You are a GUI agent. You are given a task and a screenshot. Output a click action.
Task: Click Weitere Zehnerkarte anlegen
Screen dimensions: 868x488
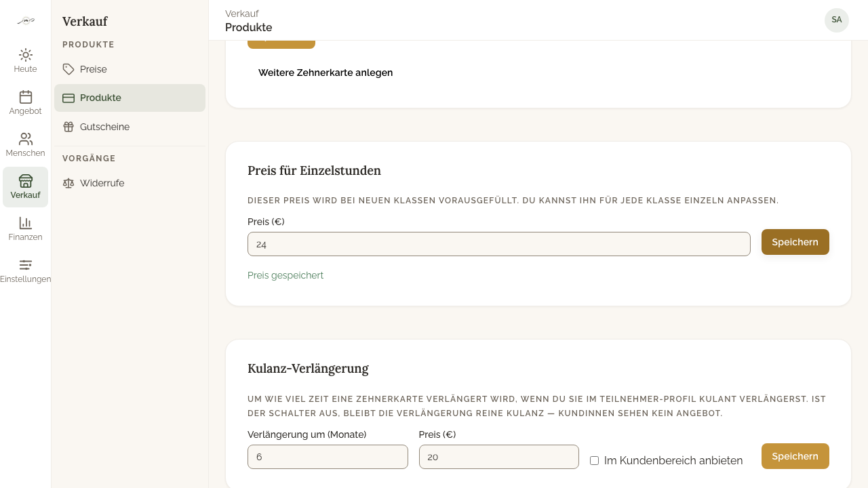click(325, 73)
